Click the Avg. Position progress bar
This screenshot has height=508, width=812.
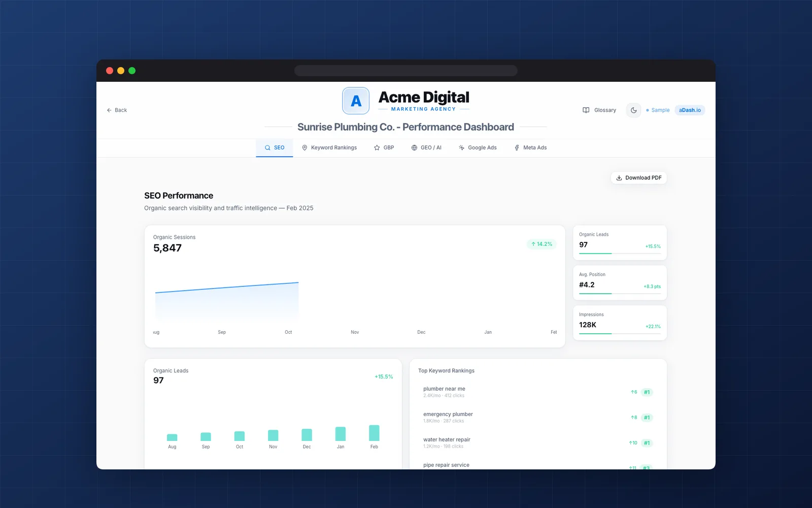pyautogui.click(x=620, y=293)
